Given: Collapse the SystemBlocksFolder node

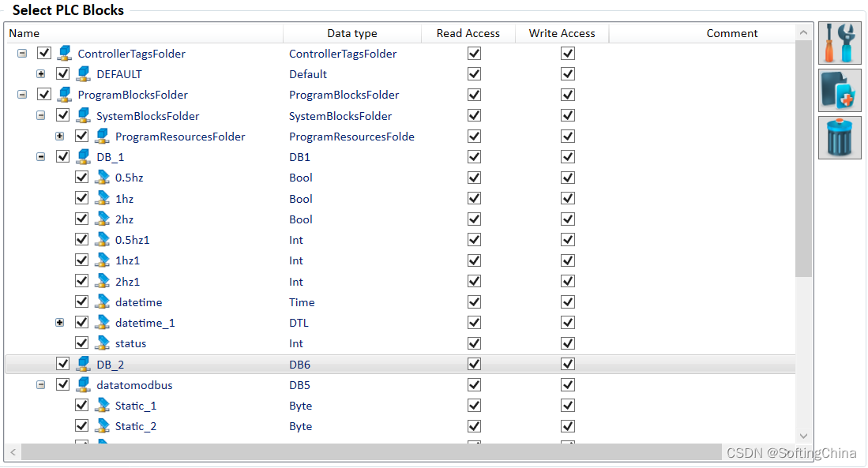Looking at the screenshot, I should [x=41, y=115].
